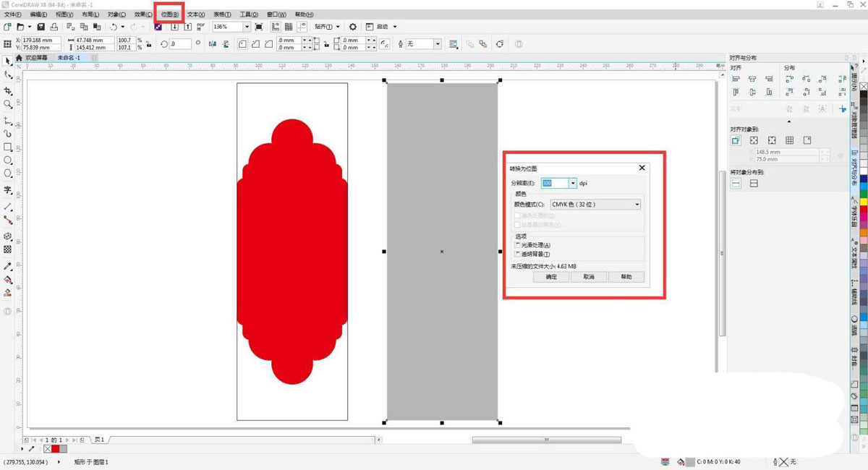
Task: Select the Text tool in toolbox
Action: tap(8, 190)
